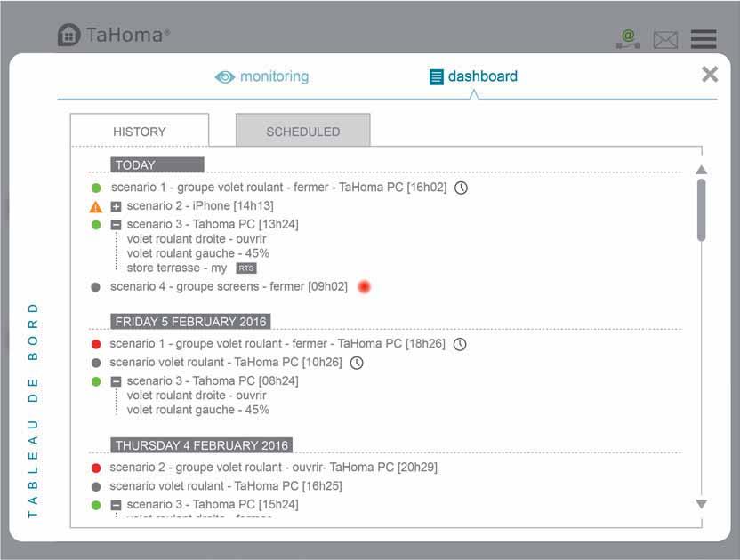The image size is (740, 560).
Task: Click green status dot of scenario 3 [13h24]
Action: click(x=96, y=225)
